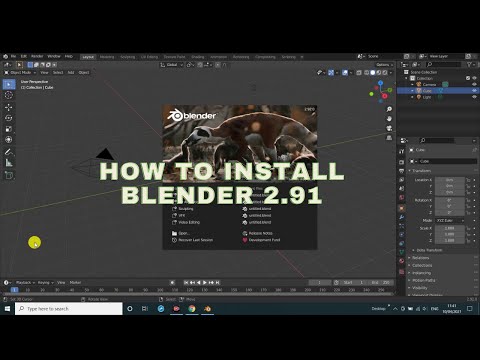This screenshot has width=480, height=360.
Task: Switch perspective/orthographic grid icon
Action: click(389, 138)
